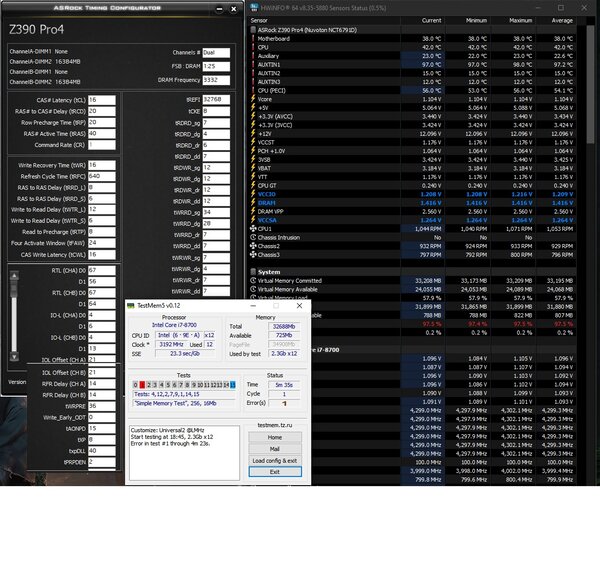The image size is (600, 568).
Task: Click the TestMem5 title bar icon
Action: click(x=131, y=305)
